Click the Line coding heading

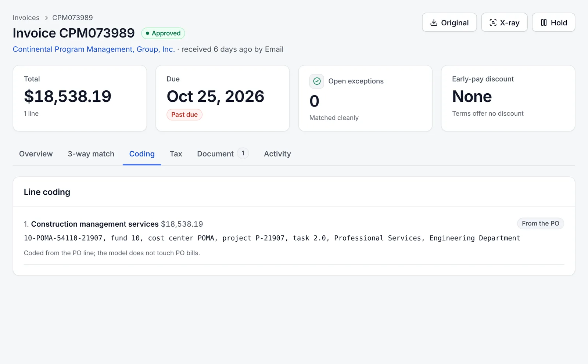coord(47,192)
